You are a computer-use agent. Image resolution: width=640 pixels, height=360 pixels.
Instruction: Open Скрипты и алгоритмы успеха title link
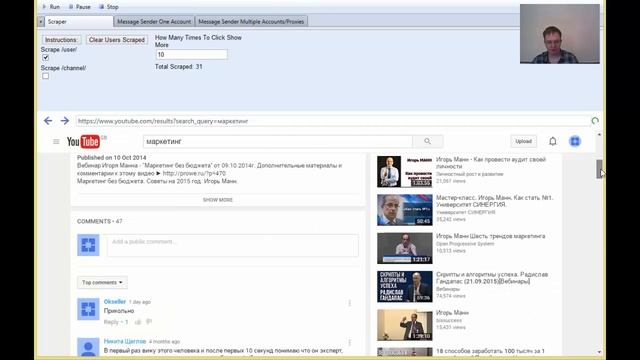coord(492,278)
